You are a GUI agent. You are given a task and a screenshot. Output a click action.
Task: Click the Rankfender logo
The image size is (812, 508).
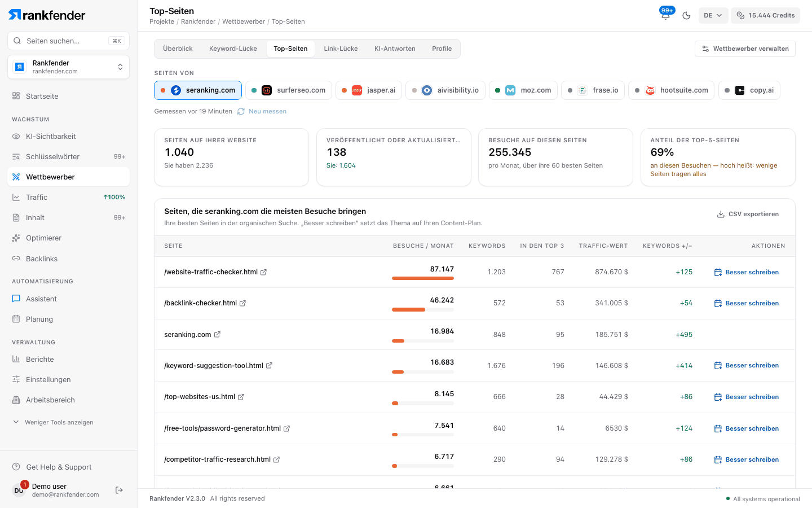47,15
